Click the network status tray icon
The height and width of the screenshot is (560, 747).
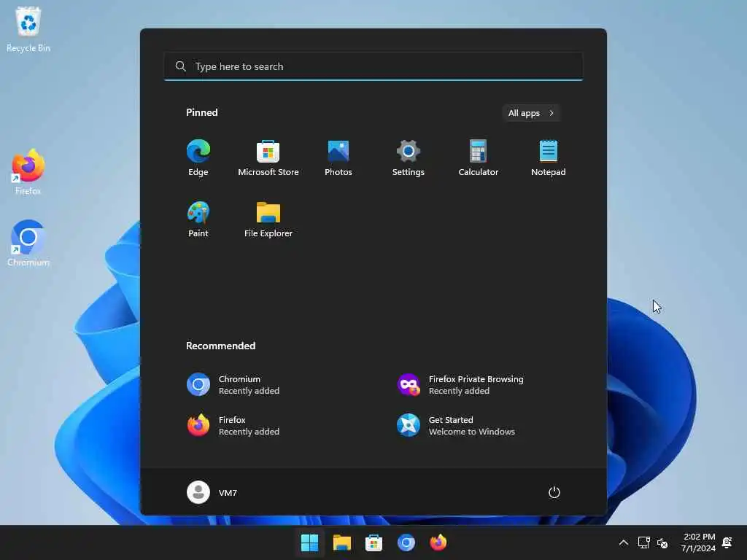[644, 542]
